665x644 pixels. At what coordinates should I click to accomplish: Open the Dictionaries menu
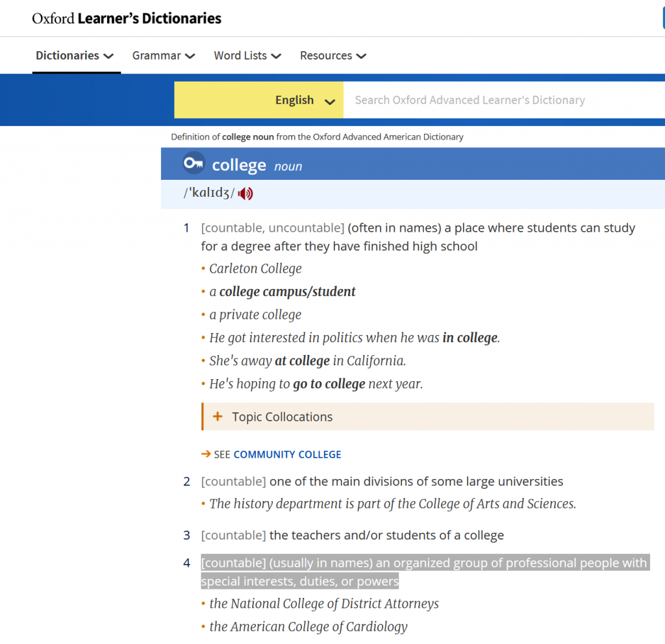pos(75,56)
